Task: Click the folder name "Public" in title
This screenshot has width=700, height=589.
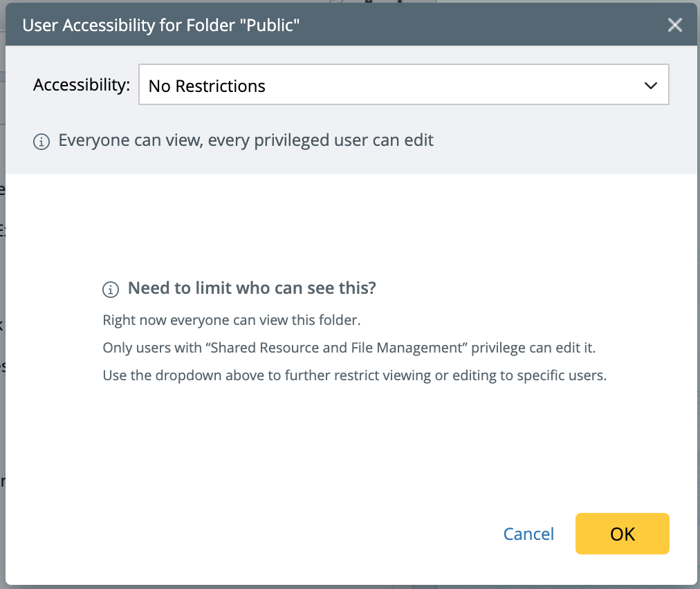Action: (274, 26)
